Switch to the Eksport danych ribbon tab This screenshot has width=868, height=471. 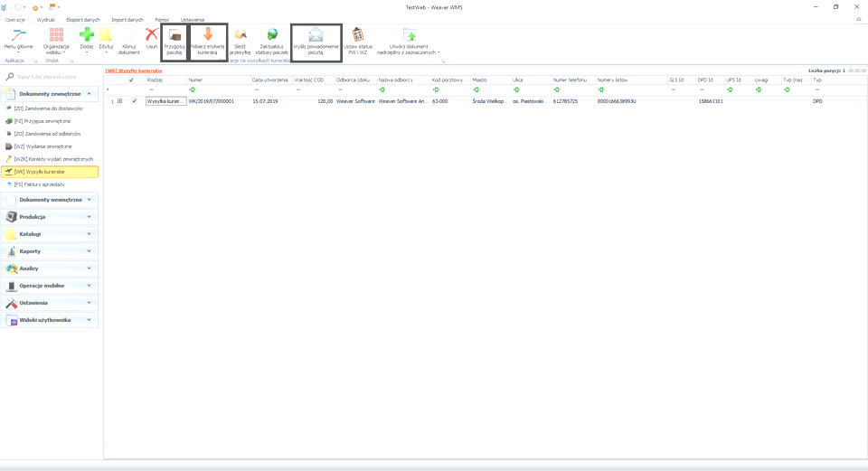click(82, 19)
